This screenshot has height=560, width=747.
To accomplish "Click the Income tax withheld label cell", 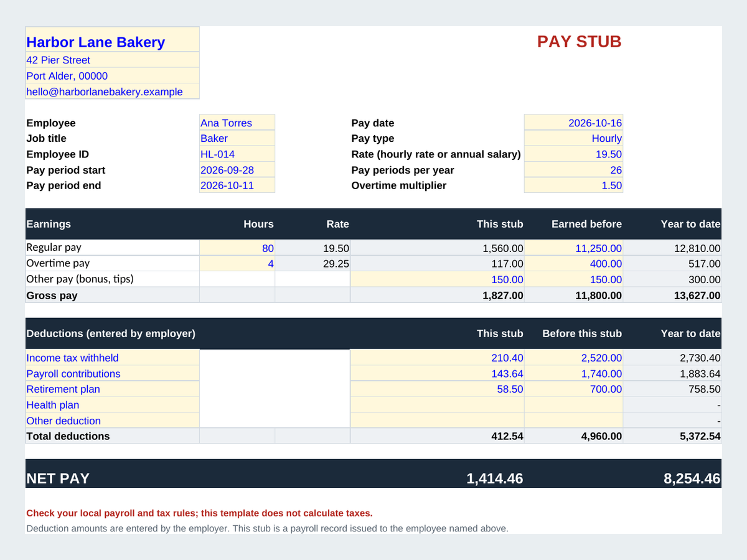I will point(113,357).
